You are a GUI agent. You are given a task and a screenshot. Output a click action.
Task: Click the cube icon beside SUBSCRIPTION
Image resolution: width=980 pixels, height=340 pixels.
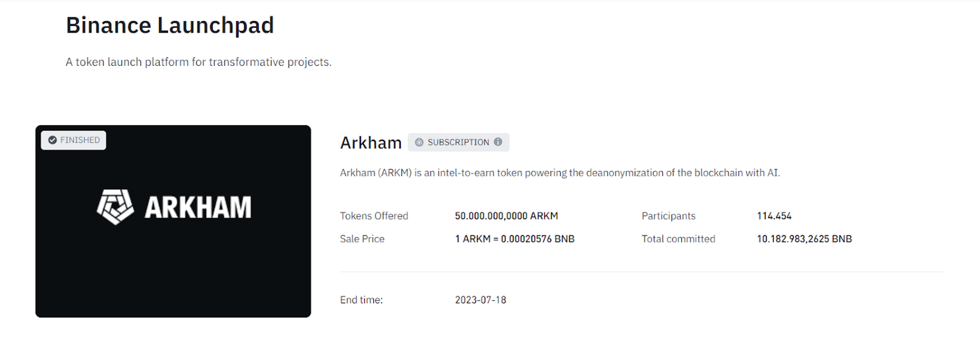(x=419, y=142)
